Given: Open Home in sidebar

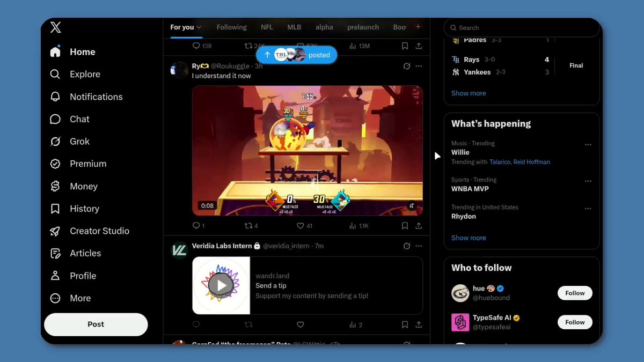Looking at the screenshot, I should tap(72, 52).
